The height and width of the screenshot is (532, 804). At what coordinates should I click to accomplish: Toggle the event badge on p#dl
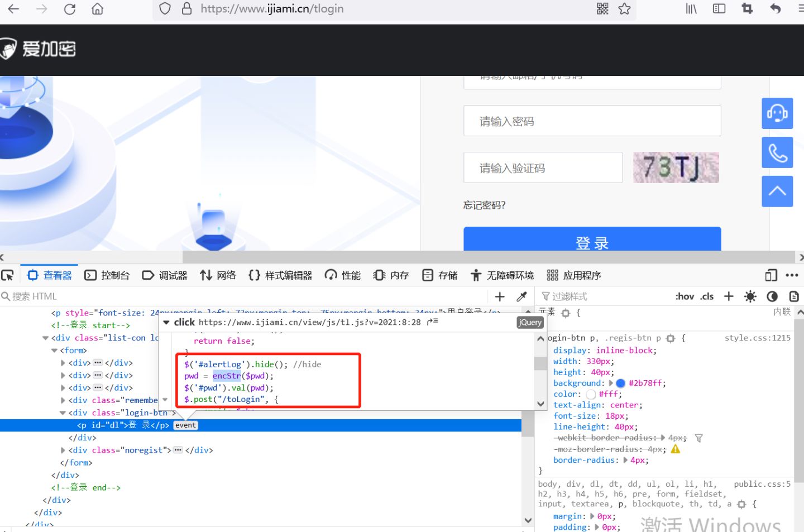185,425
